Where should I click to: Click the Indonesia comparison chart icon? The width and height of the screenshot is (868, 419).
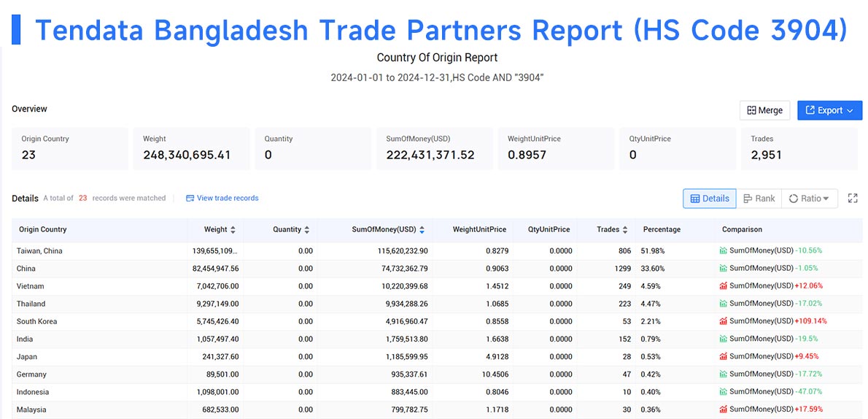[723, 392]
